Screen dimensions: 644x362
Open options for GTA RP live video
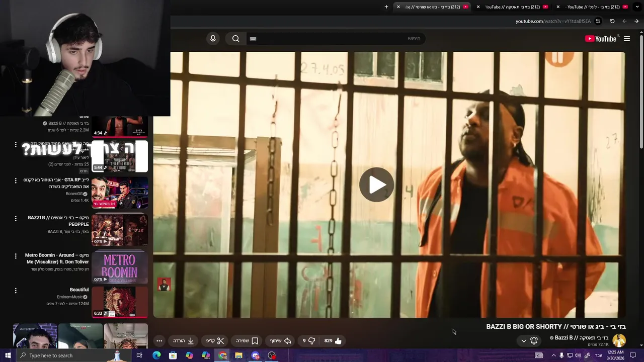point(16,181)
